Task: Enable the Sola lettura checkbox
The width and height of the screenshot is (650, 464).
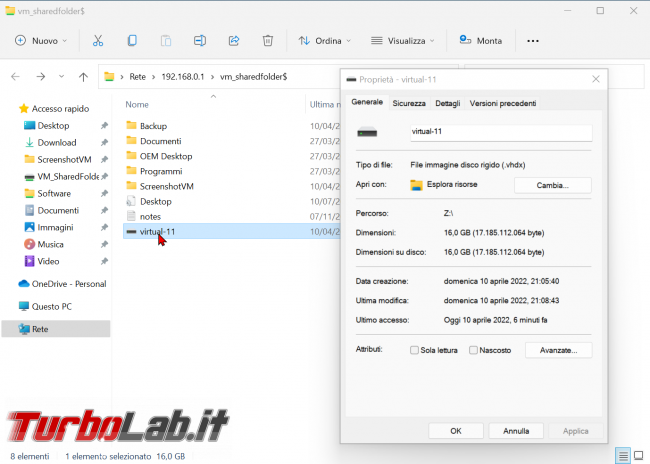Action: [414, 350]
